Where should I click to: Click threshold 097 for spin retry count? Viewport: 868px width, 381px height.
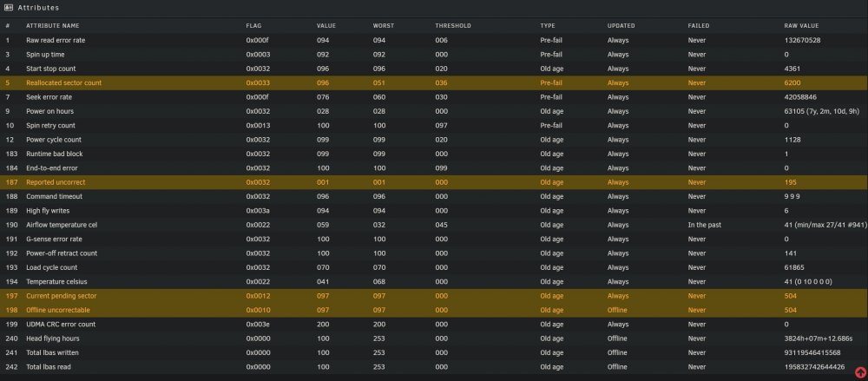tap(441, 126)
